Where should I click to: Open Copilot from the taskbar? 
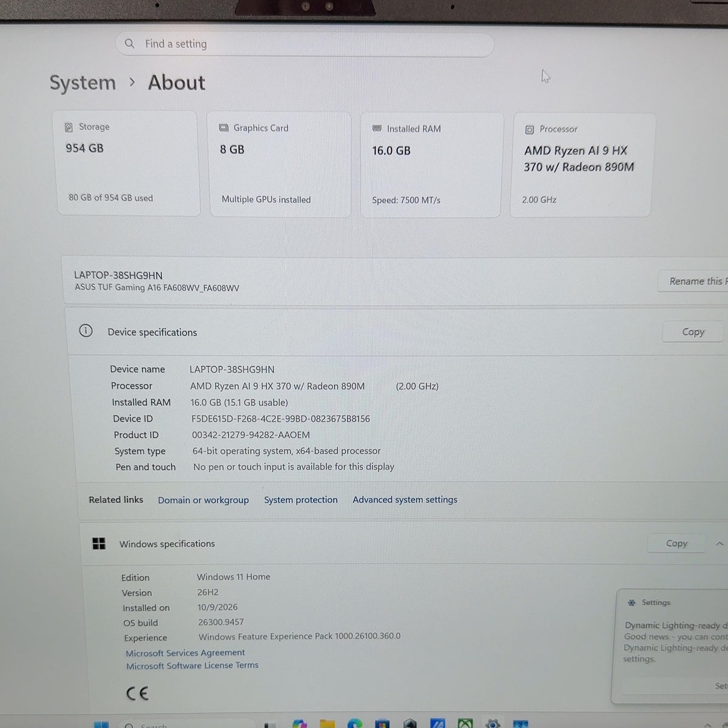click(300, 724)
